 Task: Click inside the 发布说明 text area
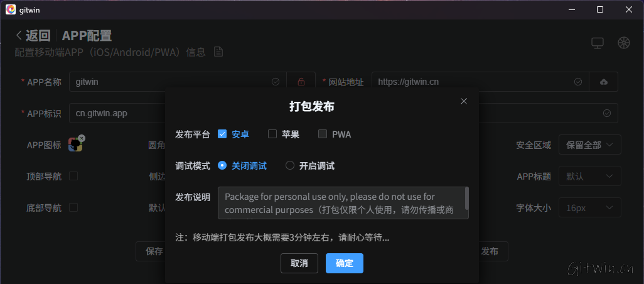tap(343, 203)
